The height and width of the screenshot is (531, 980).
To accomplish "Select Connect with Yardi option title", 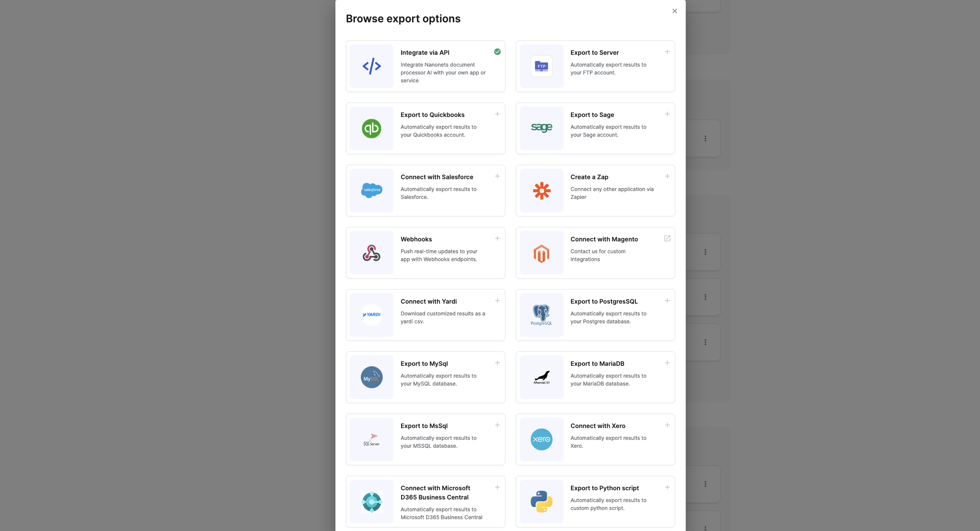I will pyautogui.click(x=428, y=301).
